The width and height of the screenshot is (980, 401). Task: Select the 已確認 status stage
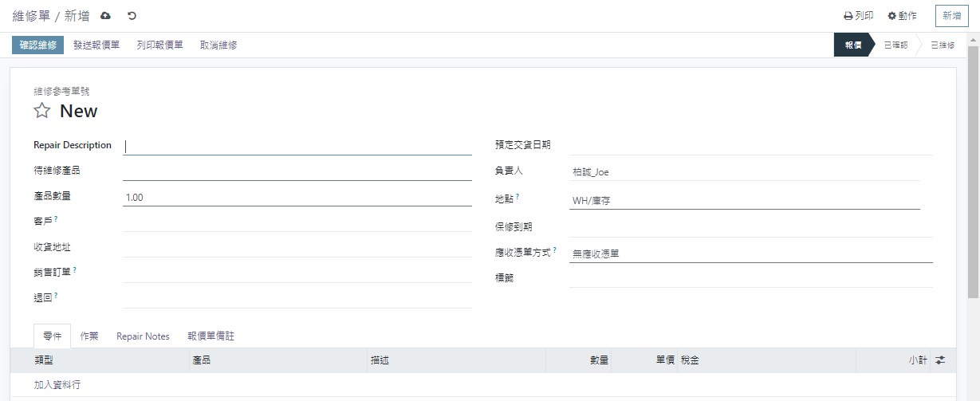pos(895,45)
